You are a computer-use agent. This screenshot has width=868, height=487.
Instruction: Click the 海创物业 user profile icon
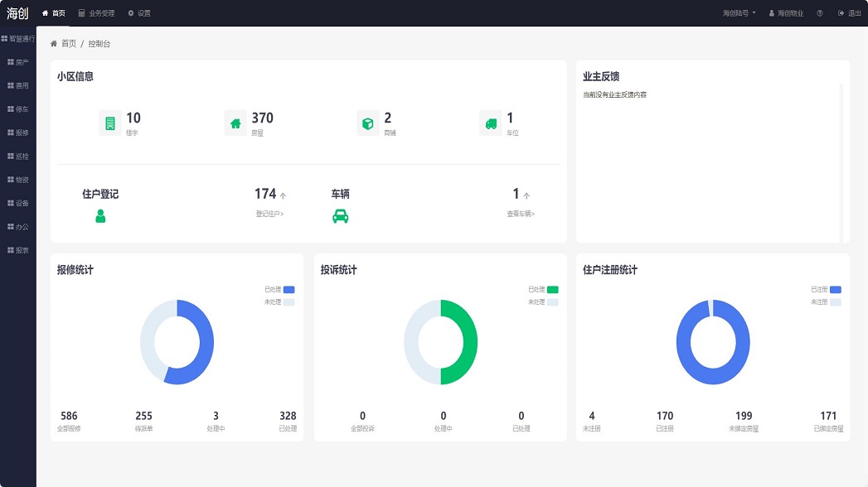coord(772,13)
